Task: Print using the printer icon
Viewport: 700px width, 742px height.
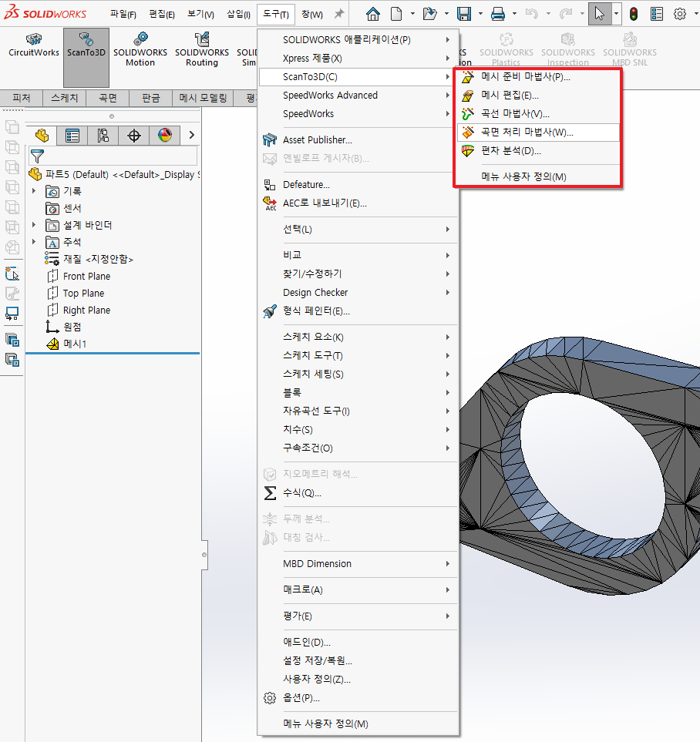Action: coord(498,14)
